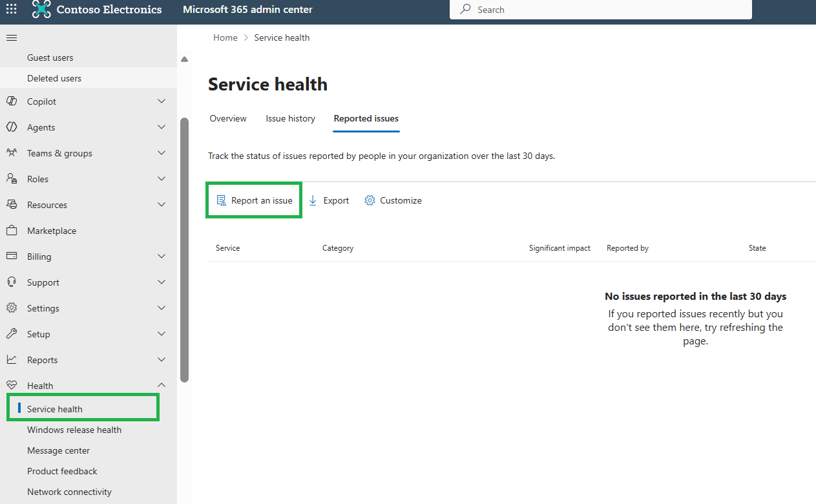Click the Report an issue button
The height and width of the screenshot is (504, 816).
[x=255, y=200]
